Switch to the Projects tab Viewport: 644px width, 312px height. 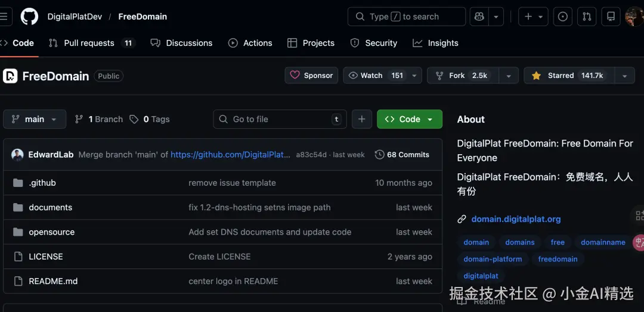coord(311,43)
